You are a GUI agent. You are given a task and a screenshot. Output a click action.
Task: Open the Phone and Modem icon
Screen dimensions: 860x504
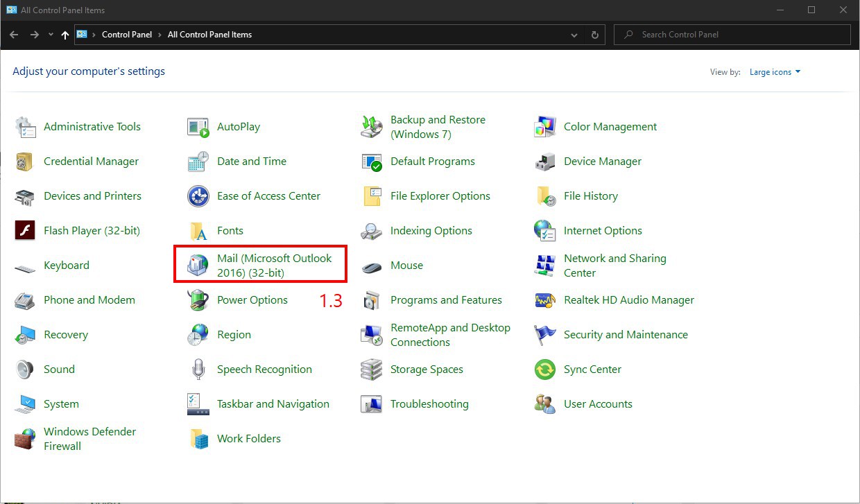point(25,300)
